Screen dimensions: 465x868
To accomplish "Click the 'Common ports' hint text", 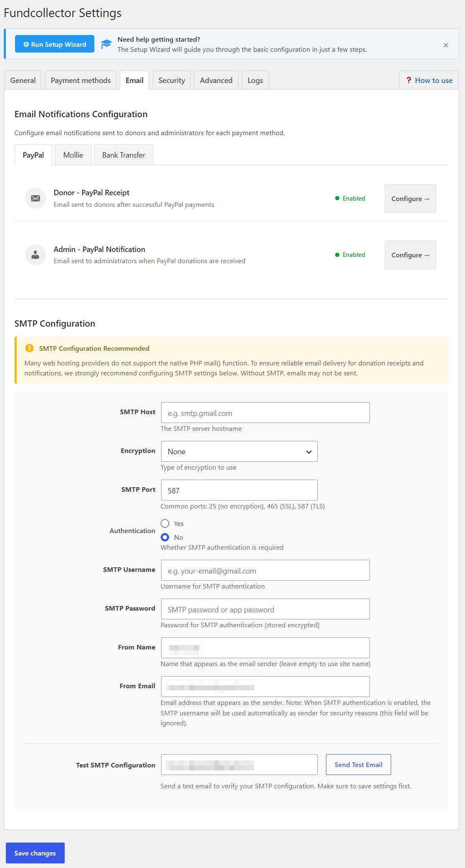I will coord(243,506).
